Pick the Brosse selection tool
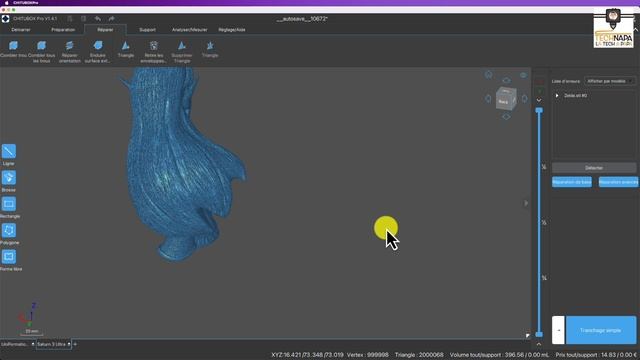The width and height of the screenshot is (640, 360). [9, 178]
